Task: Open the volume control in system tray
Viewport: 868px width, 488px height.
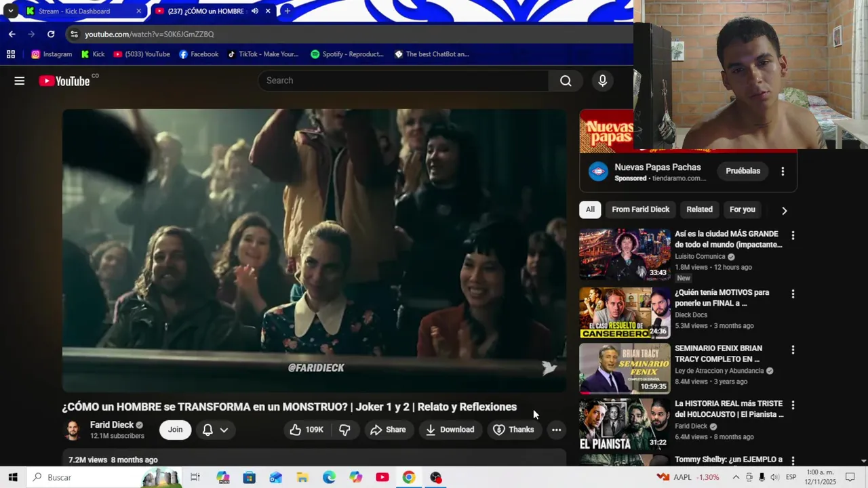Action: tap(774, 477)
